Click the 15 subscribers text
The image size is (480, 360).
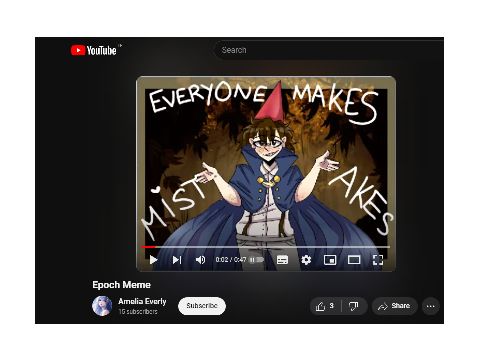point(138,311)
